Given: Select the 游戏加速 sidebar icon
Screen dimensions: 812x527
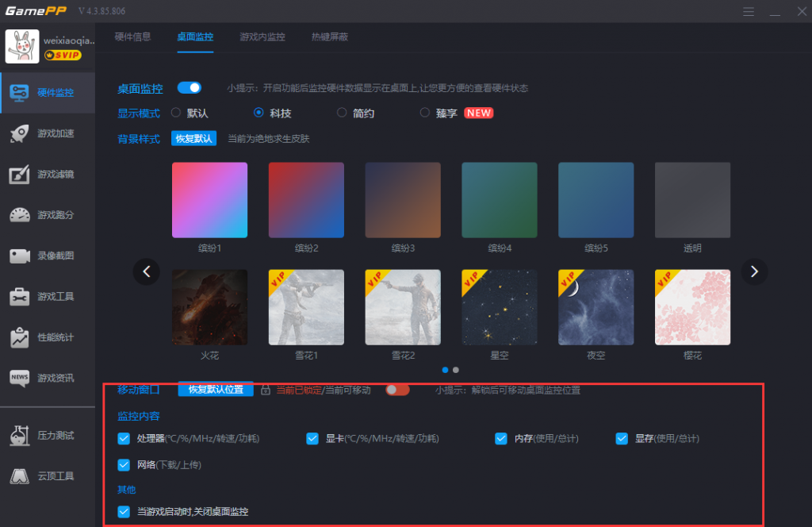Looking at the screenshot, I should (x=48, y=133).
